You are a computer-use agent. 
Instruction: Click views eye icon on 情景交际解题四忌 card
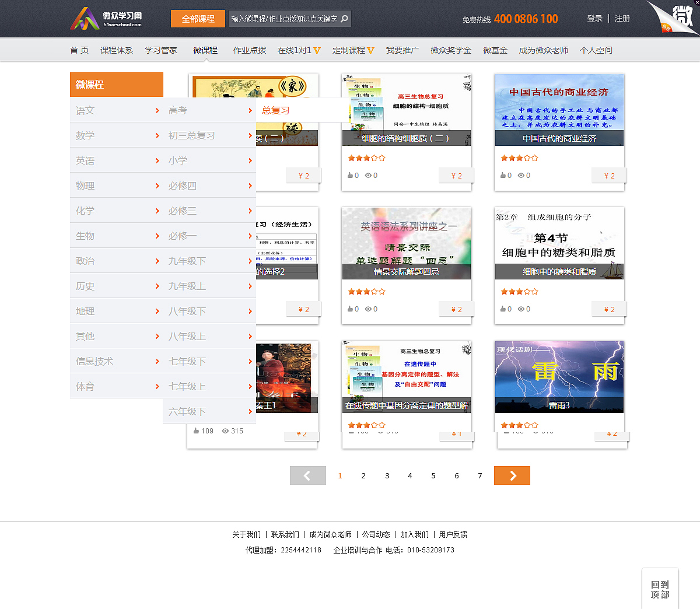368,309
